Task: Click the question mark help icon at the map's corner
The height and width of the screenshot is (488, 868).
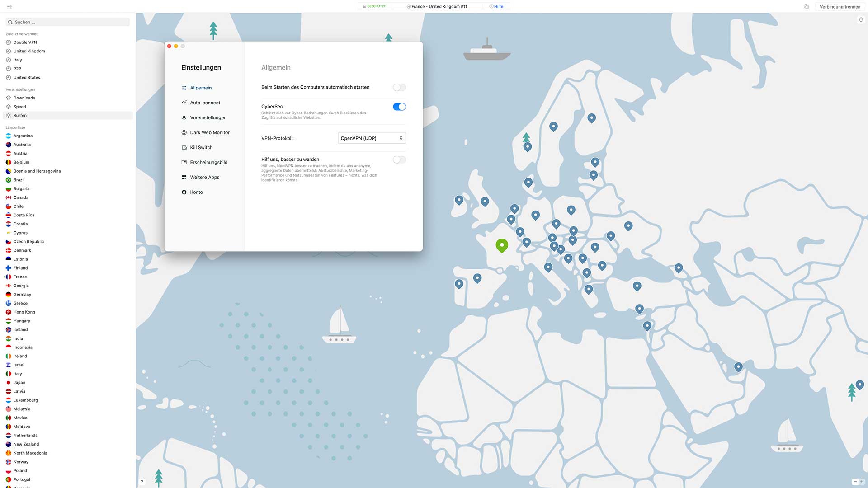Action: (x=142, y=482)
